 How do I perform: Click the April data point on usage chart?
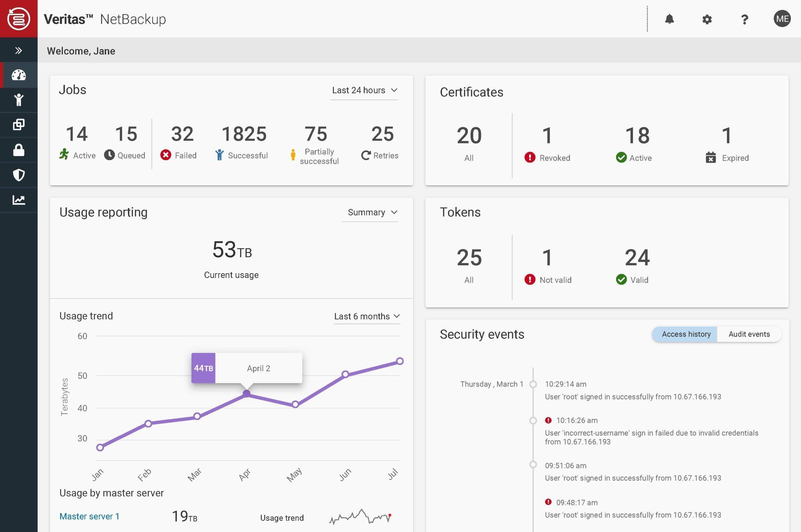(x=247, y=394)
